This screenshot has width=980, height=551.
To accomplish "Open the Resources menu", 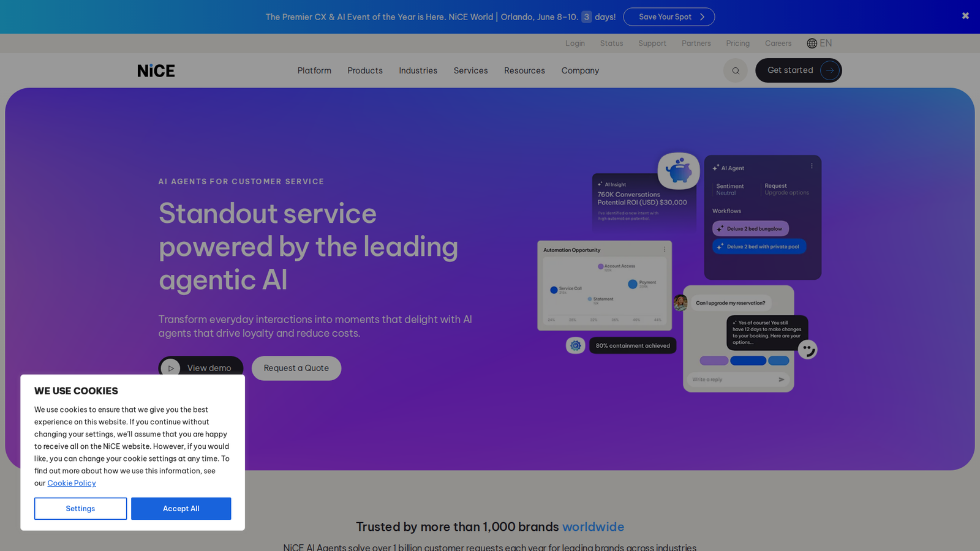I will [524, 70].
